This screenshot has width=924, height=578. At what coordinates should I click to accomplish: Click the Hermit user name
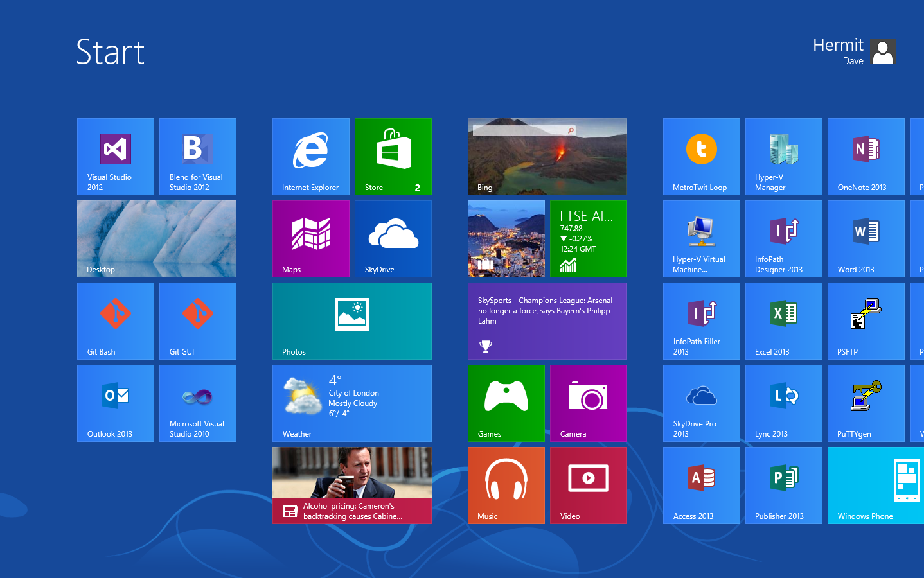click(838, 45)
